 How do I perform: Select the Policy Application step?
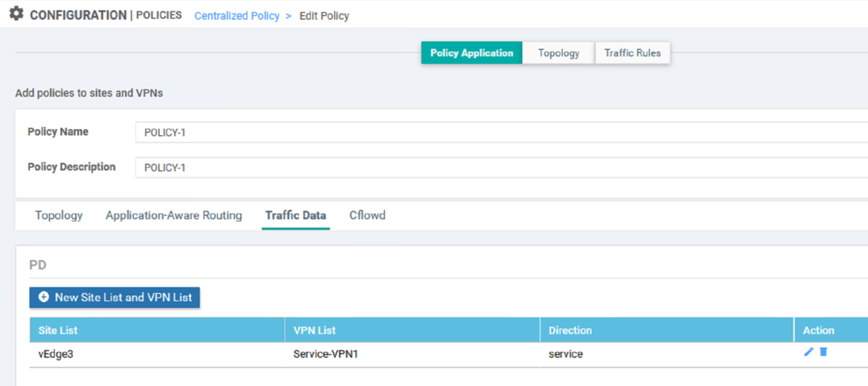(x=471, y=53)
